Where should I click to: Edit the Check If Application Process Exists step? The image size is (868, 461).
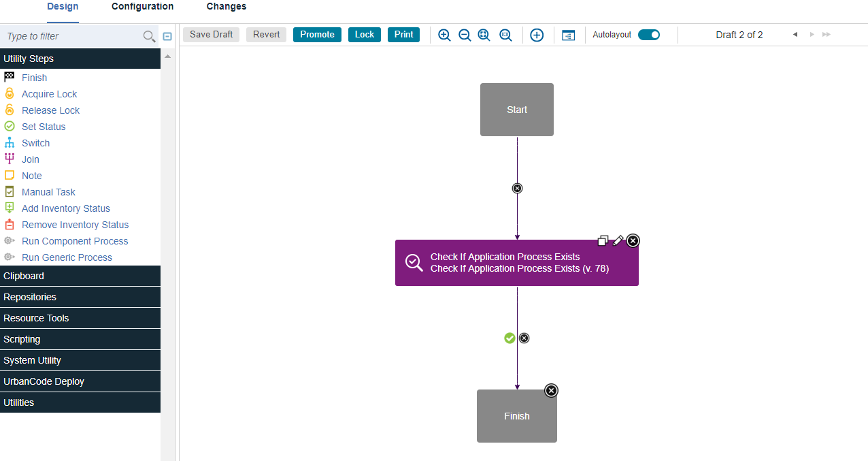coord(618,240)
